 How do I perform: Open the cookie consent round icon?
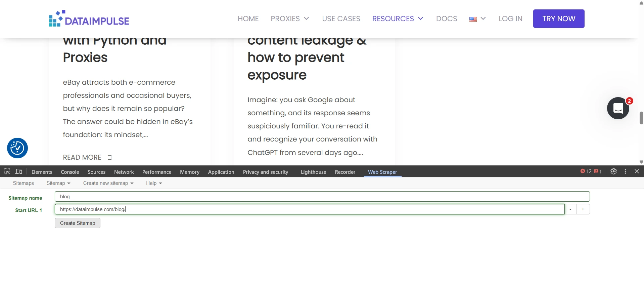coord(17,148)
